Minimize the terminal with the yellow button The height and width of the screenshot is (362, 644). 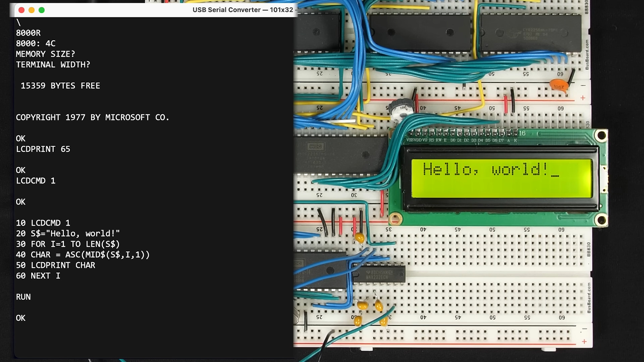coord(32,10)
